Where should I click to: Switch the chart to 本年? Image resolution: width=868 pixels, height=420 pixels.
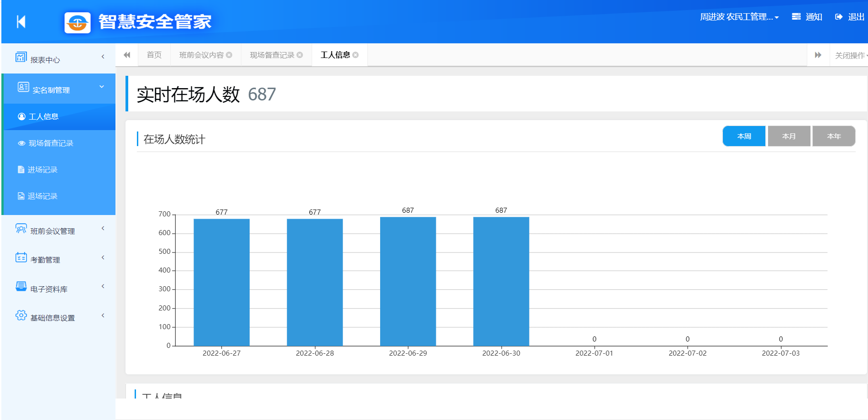point(833,136)
